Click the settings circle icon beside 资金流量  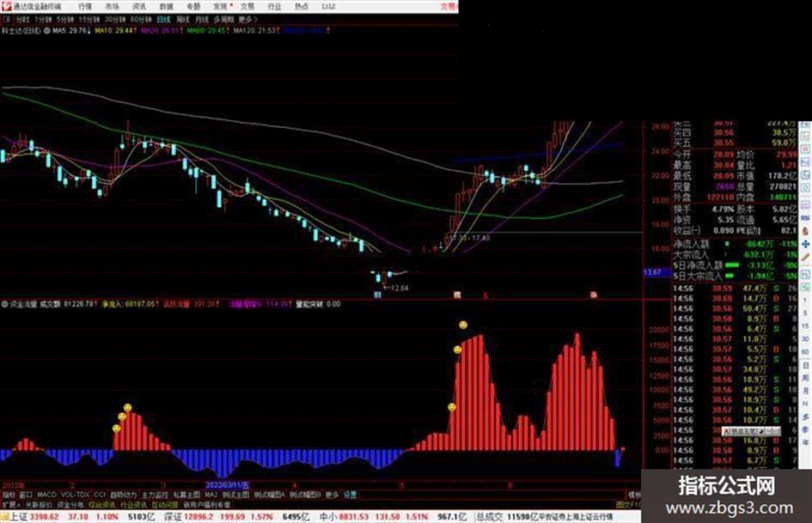(x=4, y=305)
